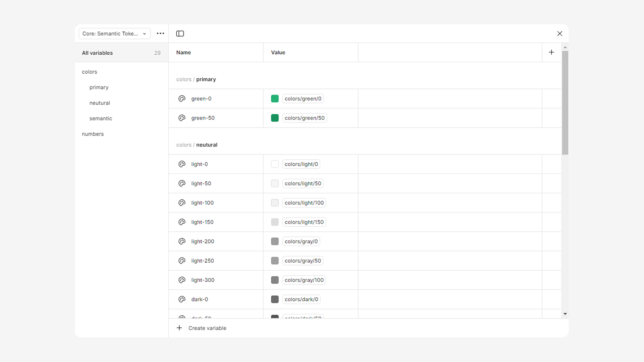Viewport: 644px width, 362px height.
Task: Open the Core: Semantic Tokens collection dropdown
Action: (x=114, y=34)
